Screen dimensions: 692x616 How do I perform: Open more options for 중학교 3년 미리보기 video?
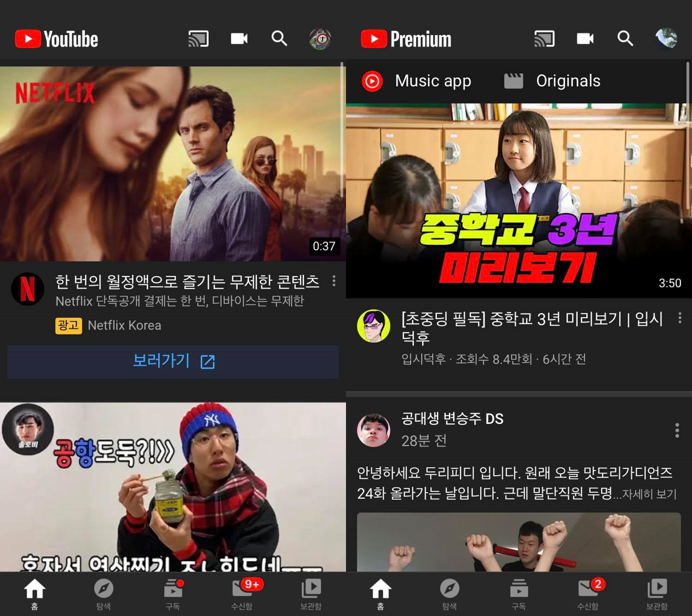click(x=679, y=318)
